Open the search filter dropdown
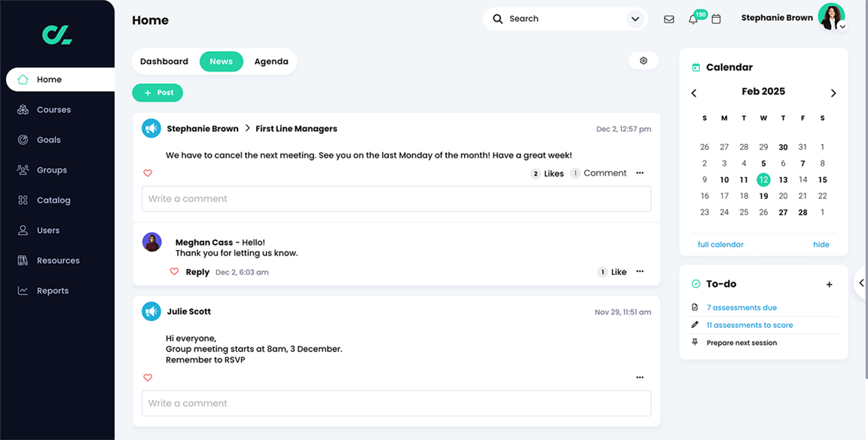The height and width of the screenshot is (440, 868). tap(635, 18)
